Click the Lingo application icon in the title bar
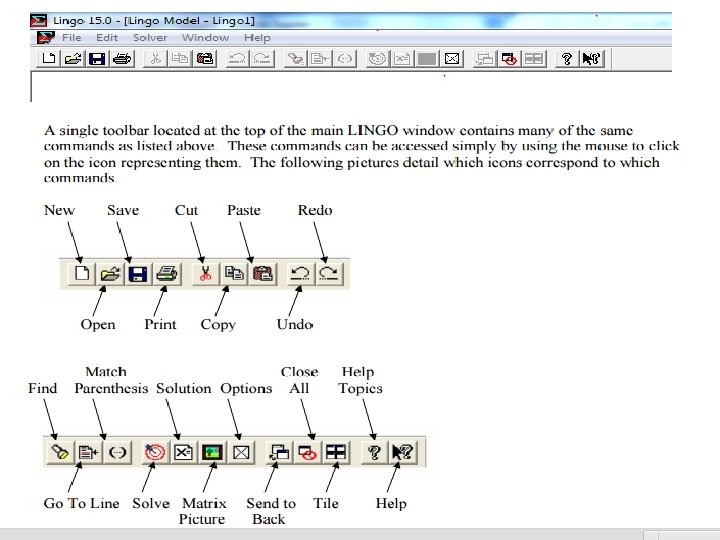Screen dimensions: 720x540 tap(39, 21)
